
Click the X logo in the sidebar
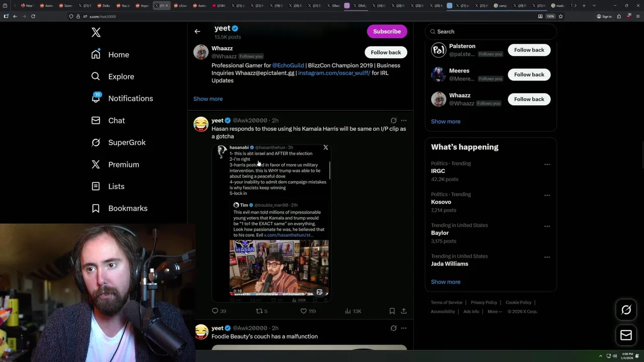pyautogui.click(x=96, y=33)
